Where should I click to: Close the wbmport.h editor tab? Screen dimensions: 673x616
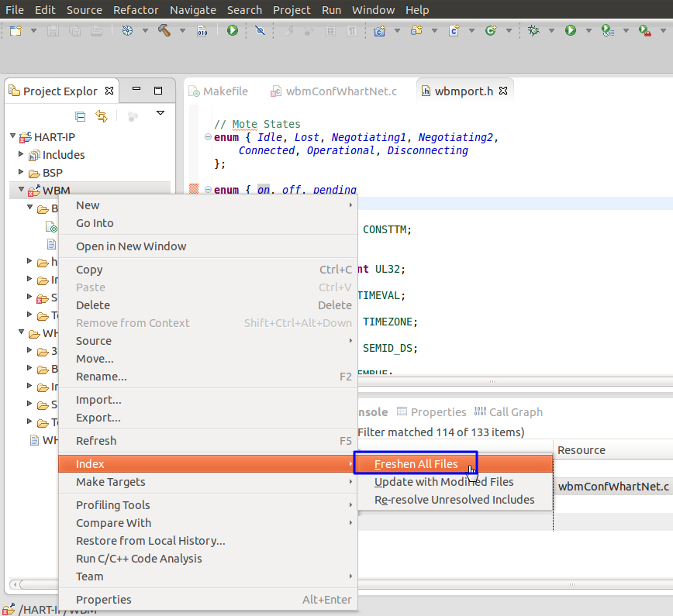click(x=503, y=91)
